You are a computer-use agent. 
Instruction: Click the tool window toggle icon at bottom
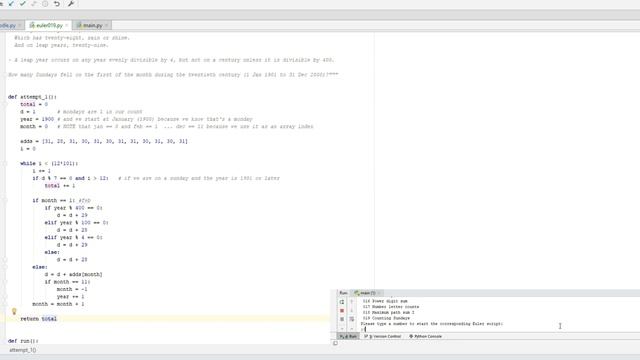point(335,343)
